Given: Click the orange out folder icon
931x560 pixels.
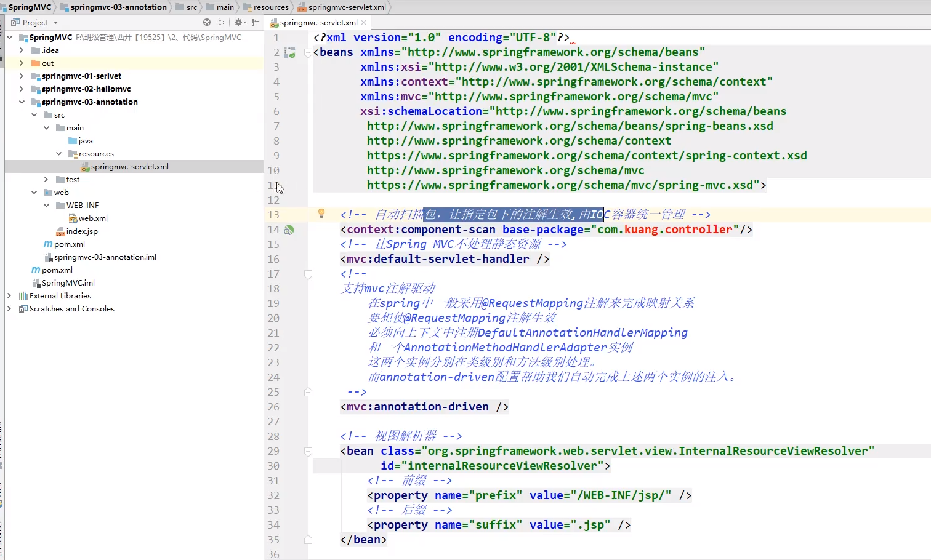Looking at the screenshot, I should pyautogui.click(x=36, y=63).
